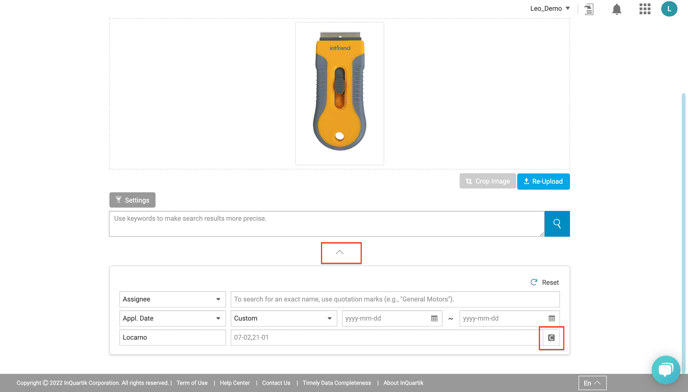Open the document export icon in header

tap(589, 9)
